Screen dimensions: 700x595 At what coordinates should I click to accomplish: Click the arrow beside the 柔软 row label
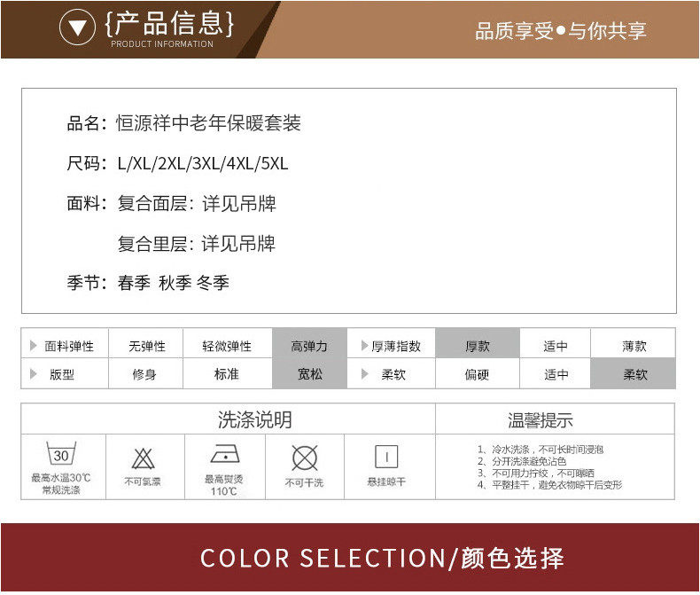click(364, 374)
